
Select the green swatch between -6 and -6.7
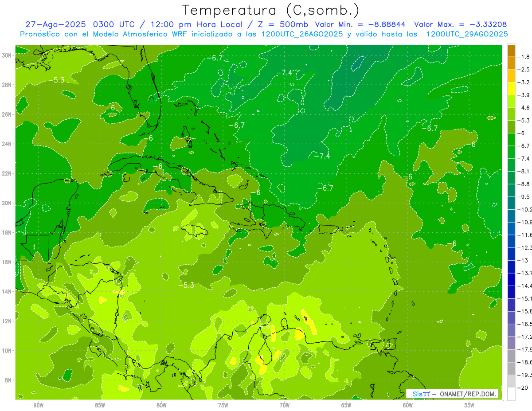tap(511, 140)
